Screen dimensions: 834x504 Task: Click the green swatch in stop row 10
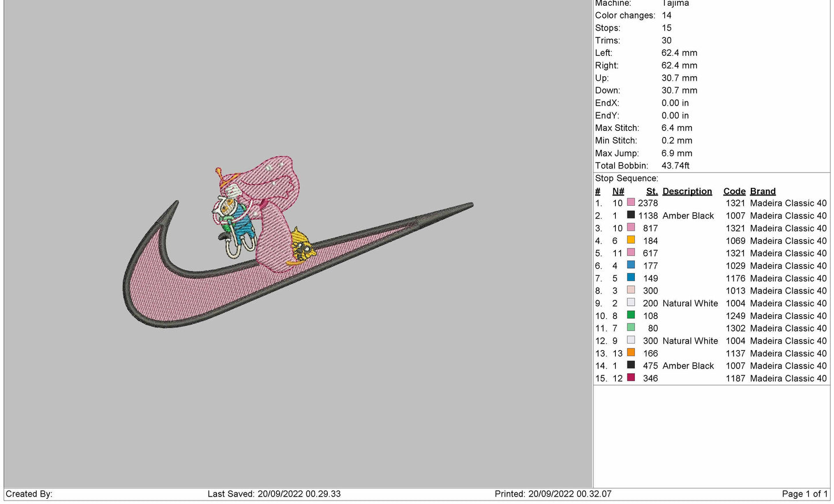click(x=631, y=315)
